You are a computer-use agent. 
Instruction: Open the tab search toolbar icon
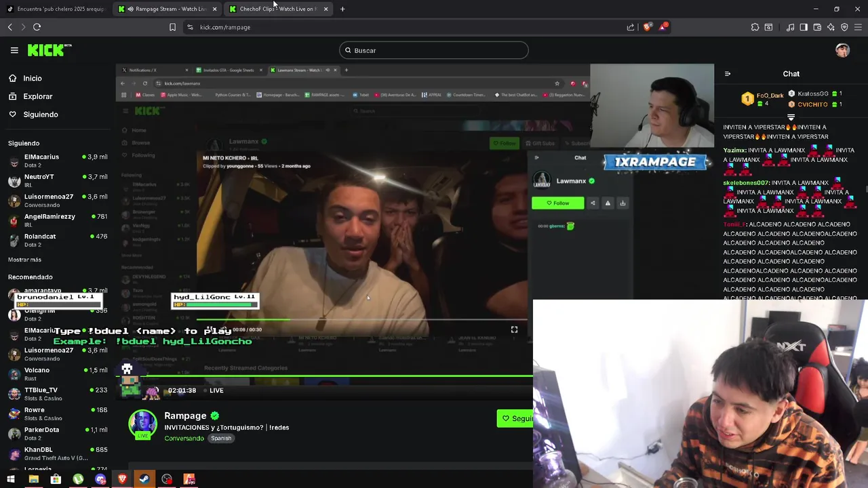point(768,27)
